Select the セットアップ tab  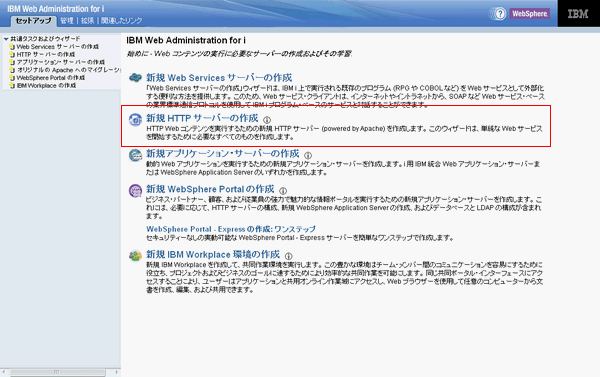(x=33, y=21)
